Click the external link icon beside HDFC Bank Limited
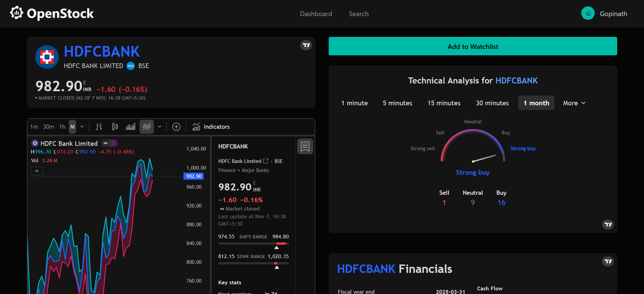 click(x=266, y=161)
